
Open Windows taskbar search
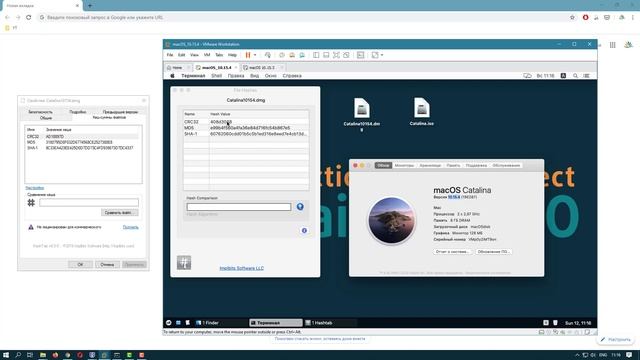pyautogui.click(x=18, y=355)
